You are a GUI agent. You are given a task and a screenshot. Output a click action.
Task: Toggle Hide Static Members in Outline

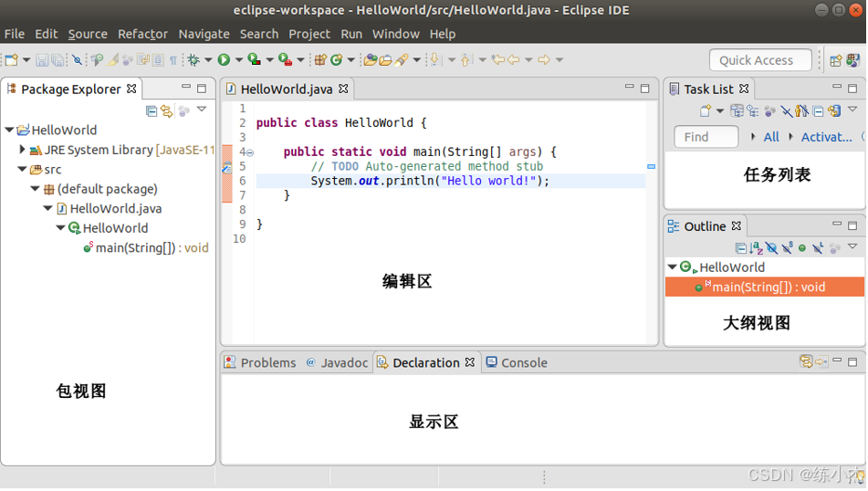[x=787, y=248]
